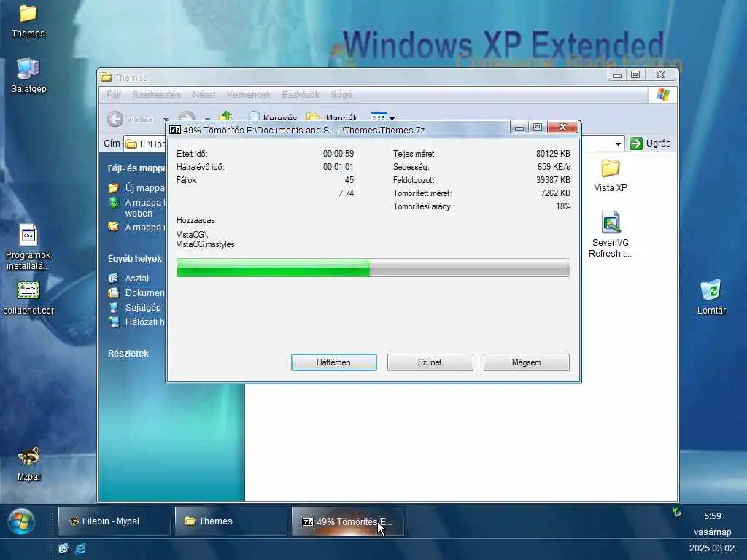Open the Szerkesztés menu
The height and width of the screenshot is (560, 747).
156,95
